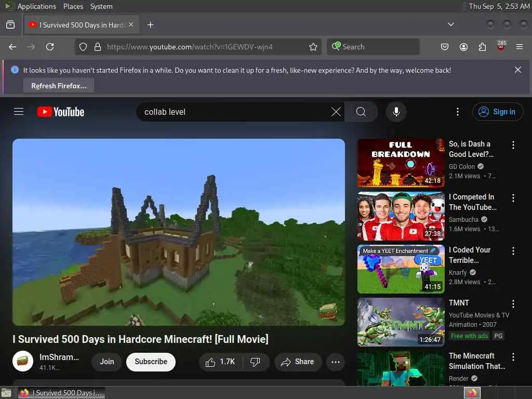Open Places menu
This screenshot has height=399, width=532.
[73, 6]
